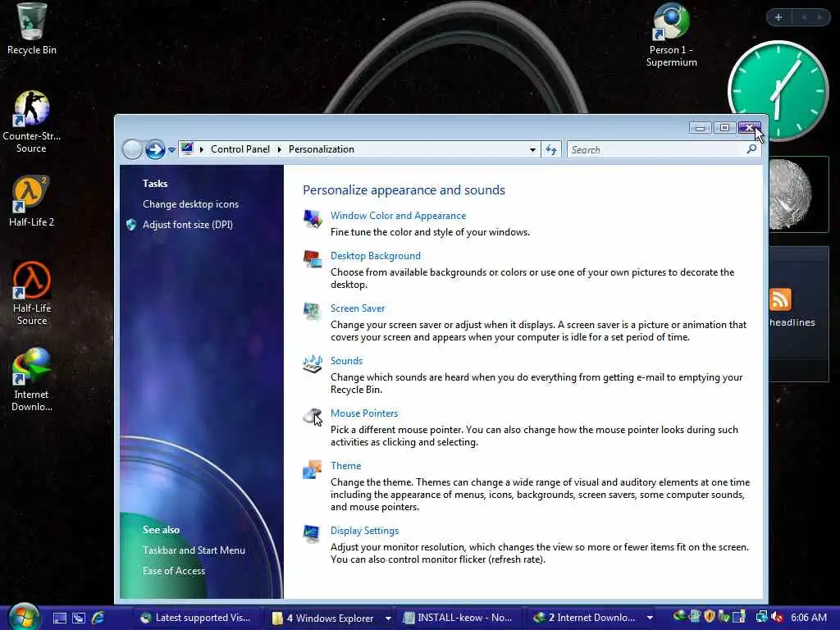Open Display Settings link

pos(364,531)
